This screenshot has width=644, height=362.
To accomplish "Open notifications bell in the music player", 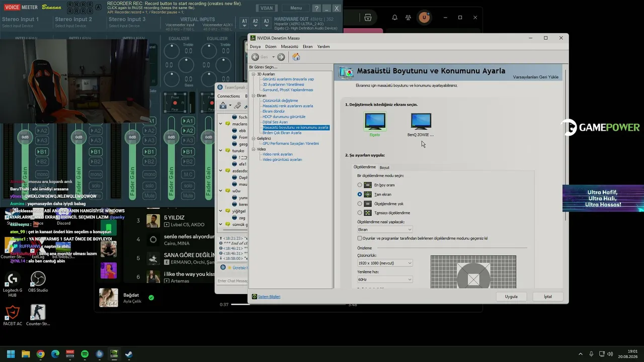I will click(395, 18).
